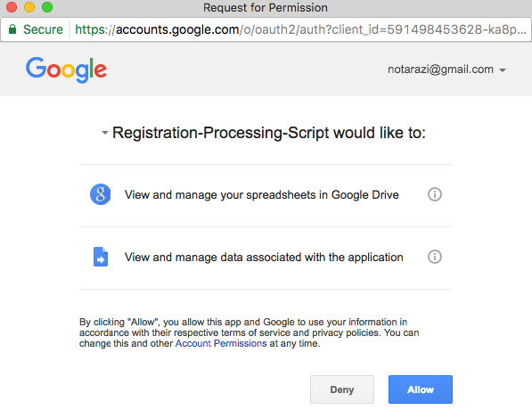
Task: Click the blue file arrow icon
Action: pos(101,257)
